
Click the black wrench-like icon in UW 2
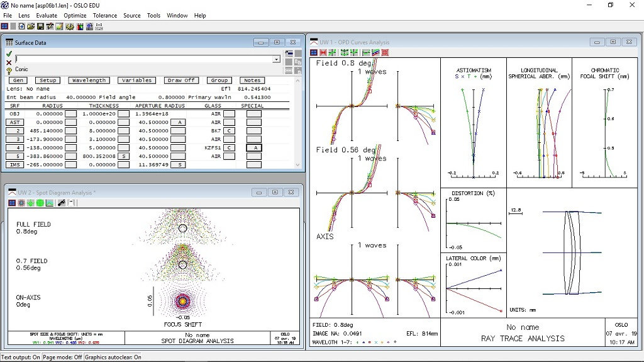(61, 203)
